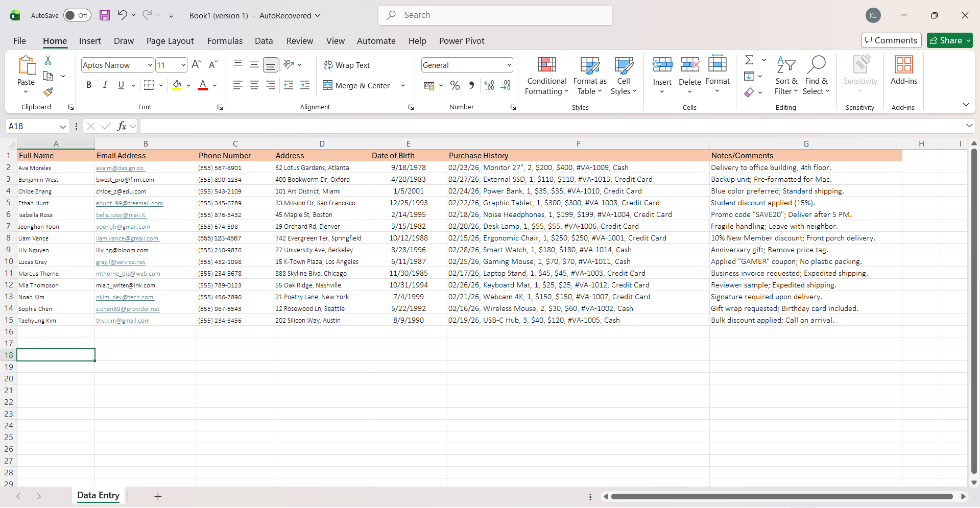Set Middle Align vertical alignment
This screenshot has height=508, width=980.
click(254, 65)
